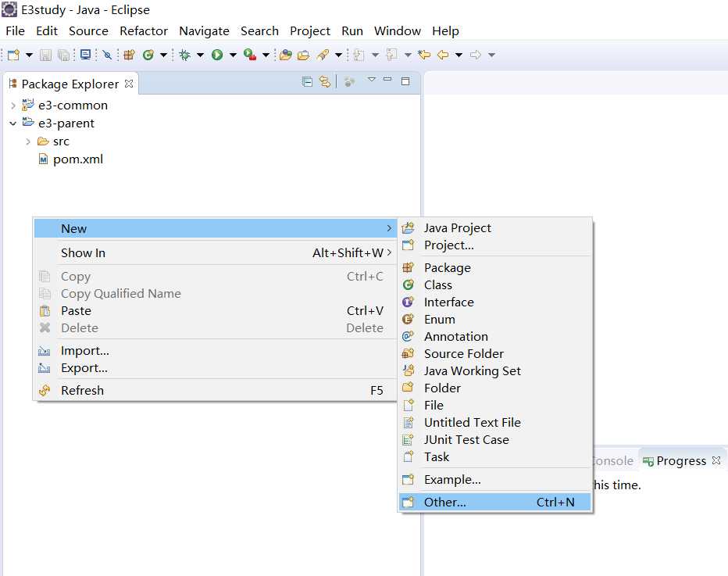Viewport: 728px width, 576px height.
Task: Click the New Java Package toolbar icon
Action: coord(129,55)
